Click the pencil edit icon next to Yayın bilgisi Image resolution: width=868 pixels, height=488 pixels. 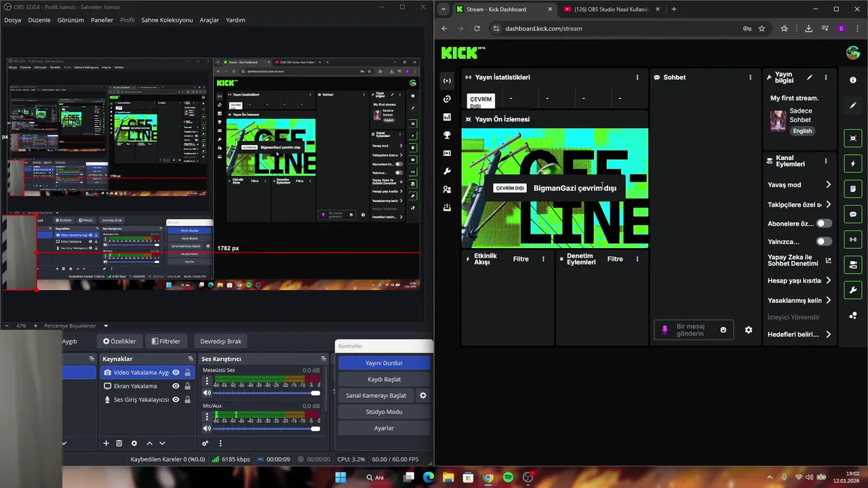click(809, 77)
